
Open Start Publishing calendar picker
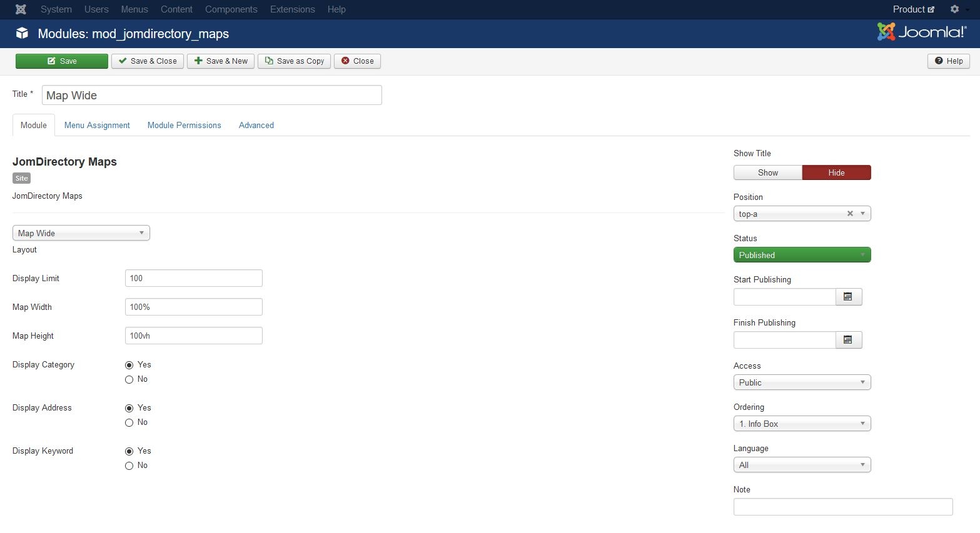(x=849, y=297)
